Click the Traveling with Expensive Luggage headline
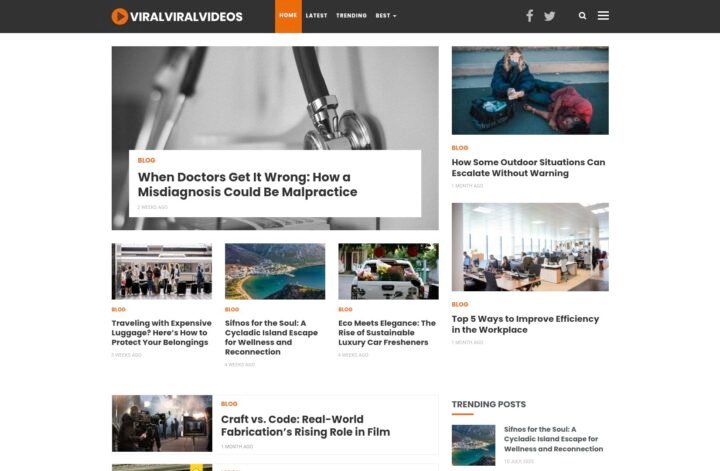This screenshot has height=471, width=720. click(162, 333)
